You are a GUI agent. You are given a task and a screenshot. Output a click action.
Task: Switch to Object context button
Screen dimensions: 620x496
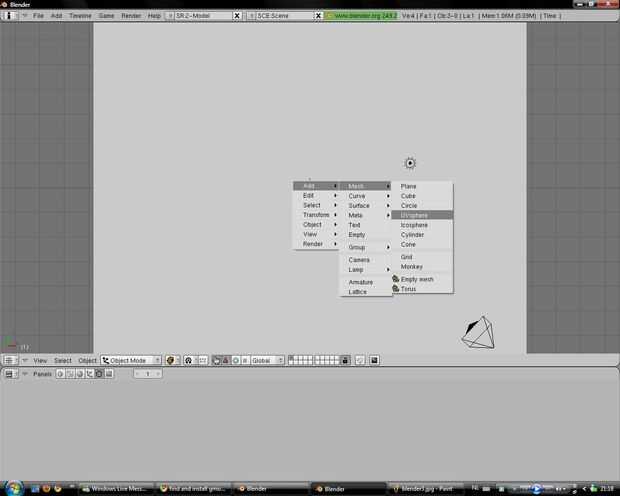pyautogui.click(x=89, y=374)
